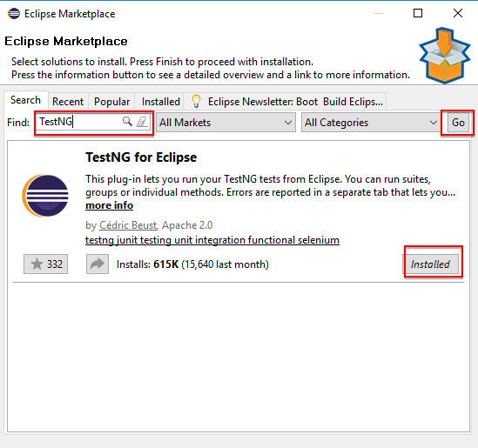Switch to the Recent tab
Viewport: 478px width, 448px height.
pyautogui.click(x=68, y=102)
